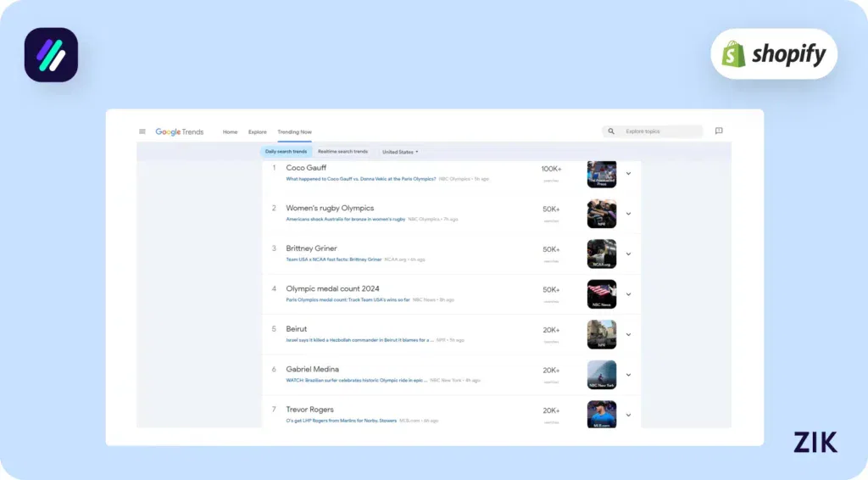Open Coco Gauff news thumbnail
This screenshot has height=480, width=868.
pyautogui.click(x=602, y=174)
